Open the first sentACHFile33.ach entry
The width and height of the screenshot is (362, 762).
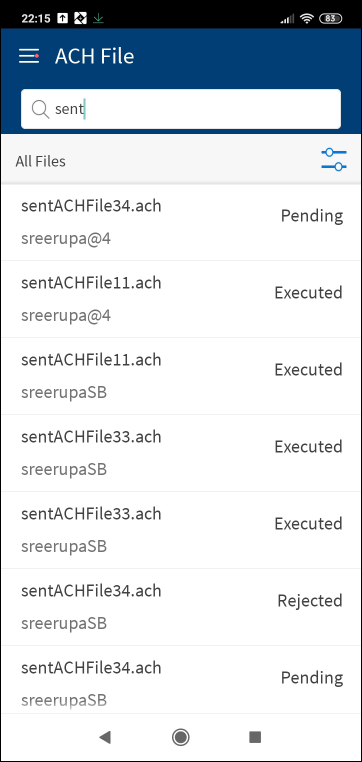tap(181, 453)
